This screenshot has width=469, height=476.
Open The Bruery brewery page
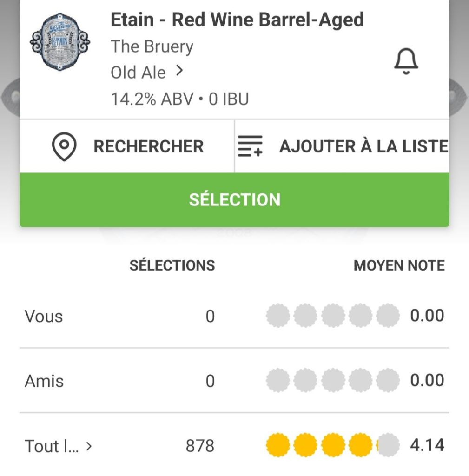152,46
